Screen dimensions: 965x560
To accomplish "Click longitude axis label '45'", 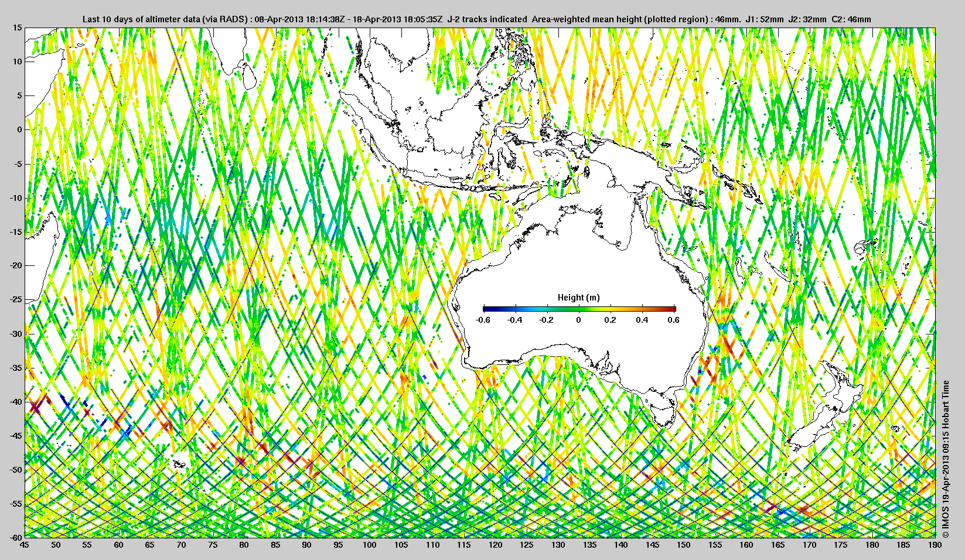I will pyautogui.click(x=25, y=545).
